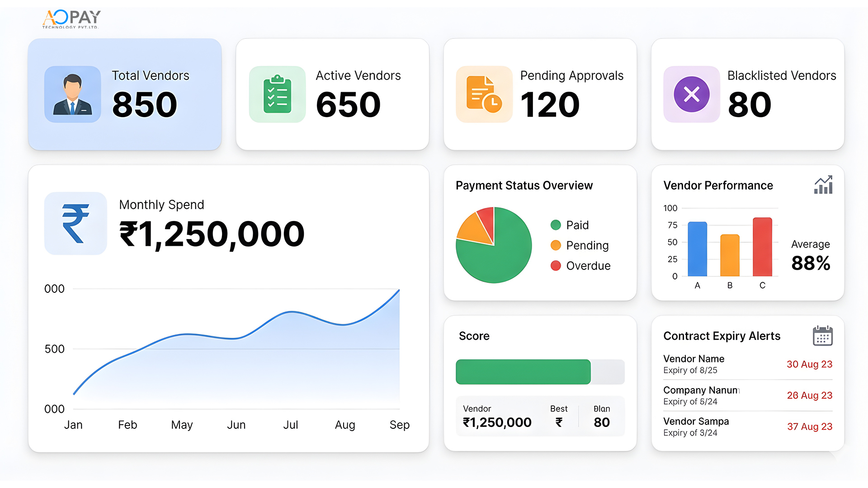Click the green Score progress bar
The height and width of the screenshot is (488, 868).
point(523,372)
